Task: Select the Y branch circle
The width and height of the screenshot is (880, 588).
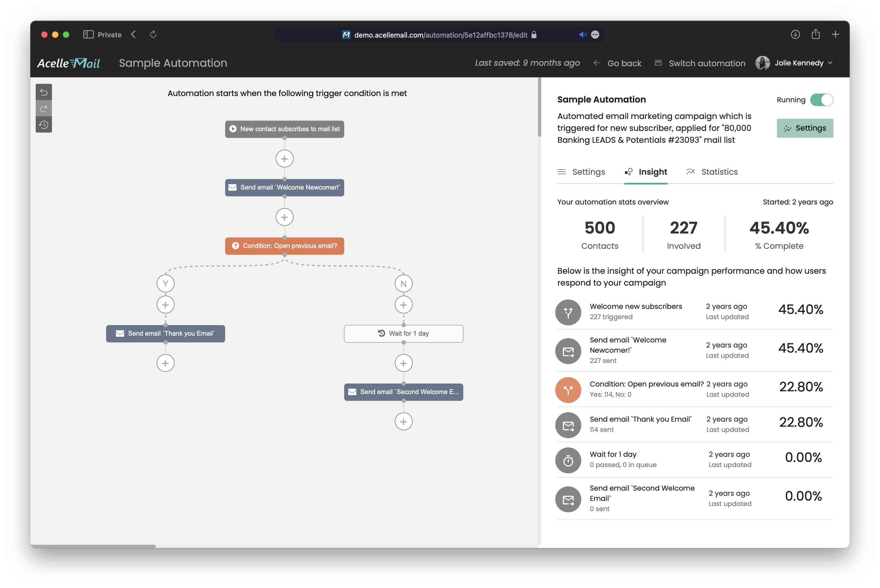Action: point(165,283)
